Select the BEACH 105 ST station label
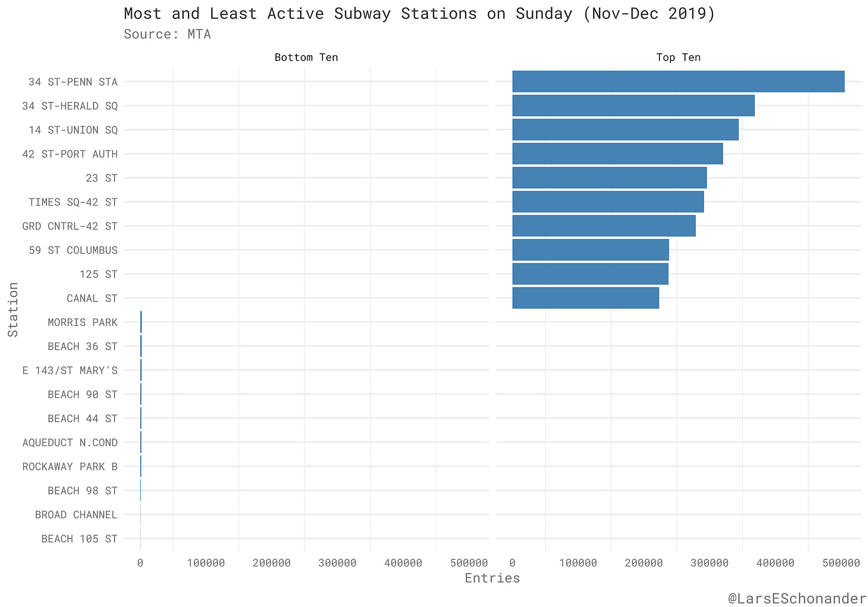Viewport: 868px width, 607px height. [79, 538]
